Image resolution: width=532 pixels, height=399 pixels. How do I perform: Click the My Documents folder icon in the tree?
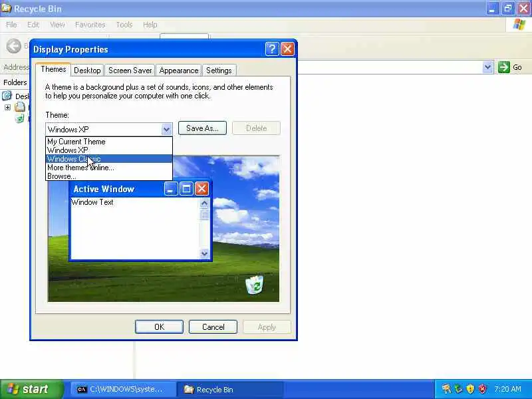20,107
